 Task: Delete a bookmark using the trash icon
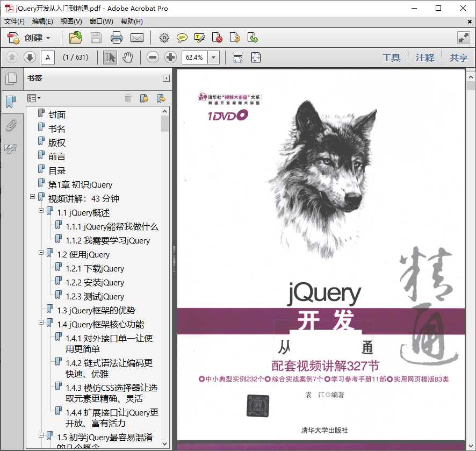pos(128,98)
